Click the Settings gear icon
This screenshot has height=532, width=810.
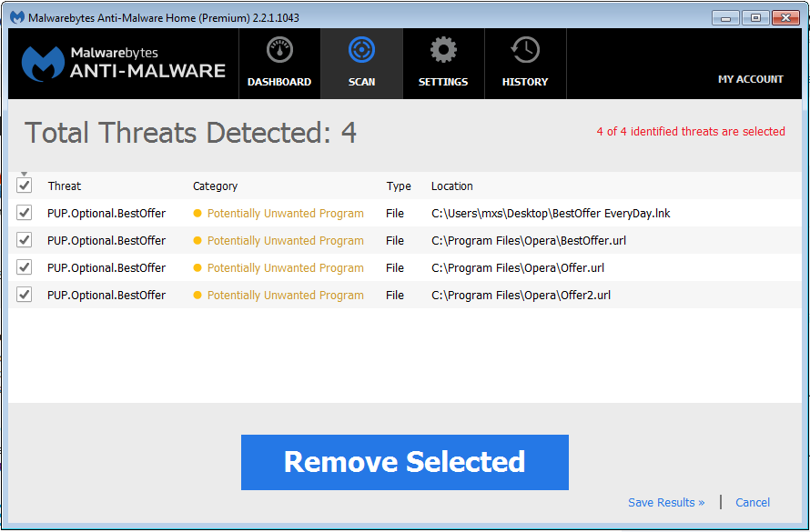443,50
